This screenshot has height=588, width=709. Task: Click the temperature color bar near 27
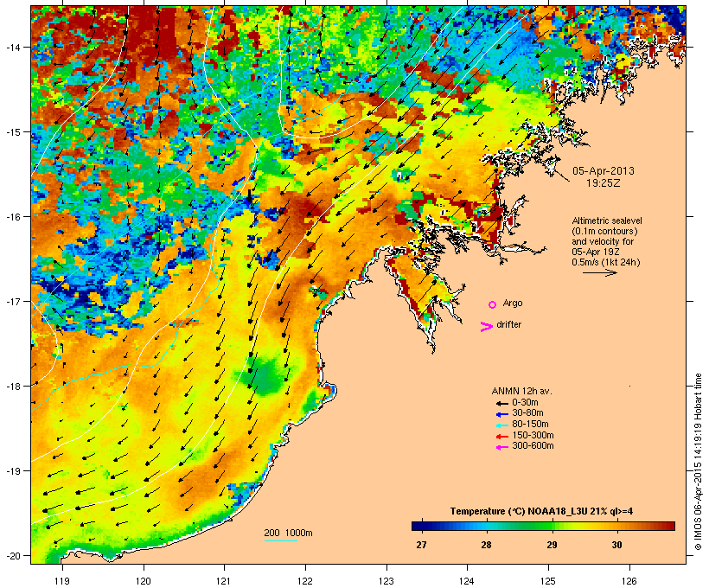pyautogui.click(x=421, y=526)
